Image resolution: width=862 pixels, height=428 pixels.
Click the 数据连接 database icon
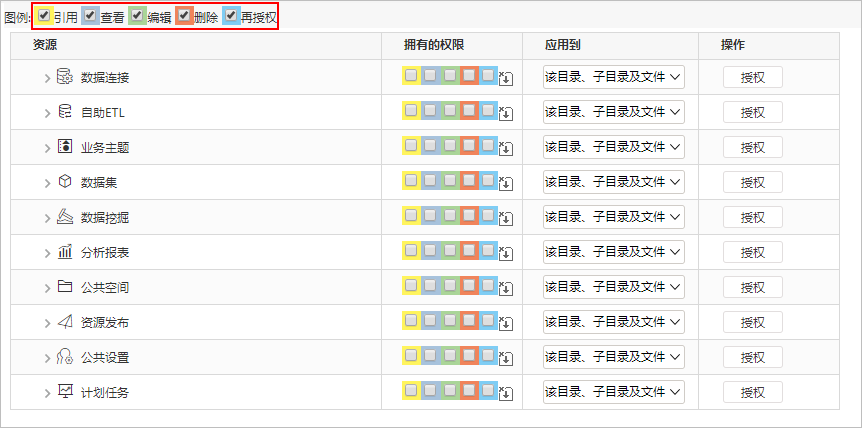65,77
